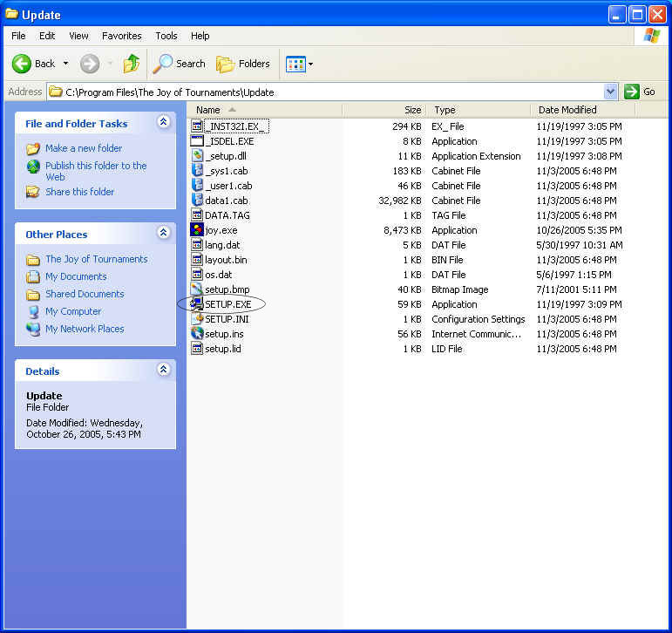Viewport: 672px width, 633px height.
Task: Open the Views icon button
Action: point(295,65)
